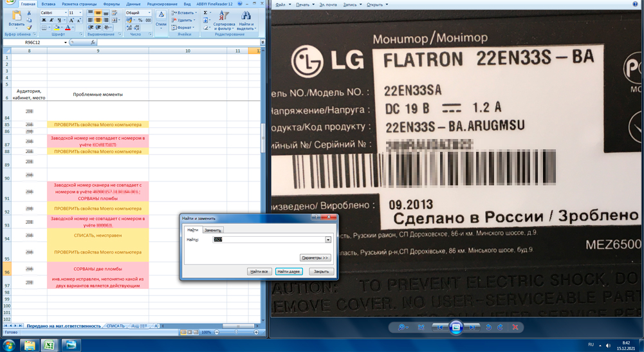Click the fill color yellow swatch button
Viewport: 644px width, 352px height.
tap(57, 28)
